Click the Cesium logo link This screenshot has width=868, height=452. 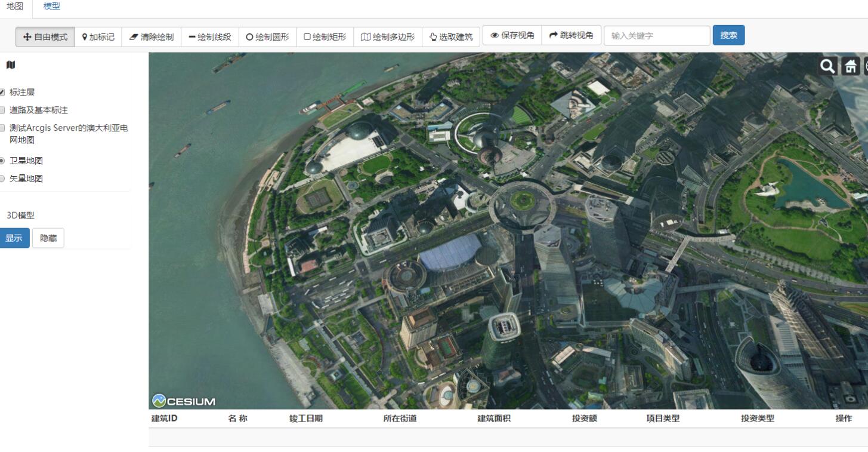click(184, 401)
